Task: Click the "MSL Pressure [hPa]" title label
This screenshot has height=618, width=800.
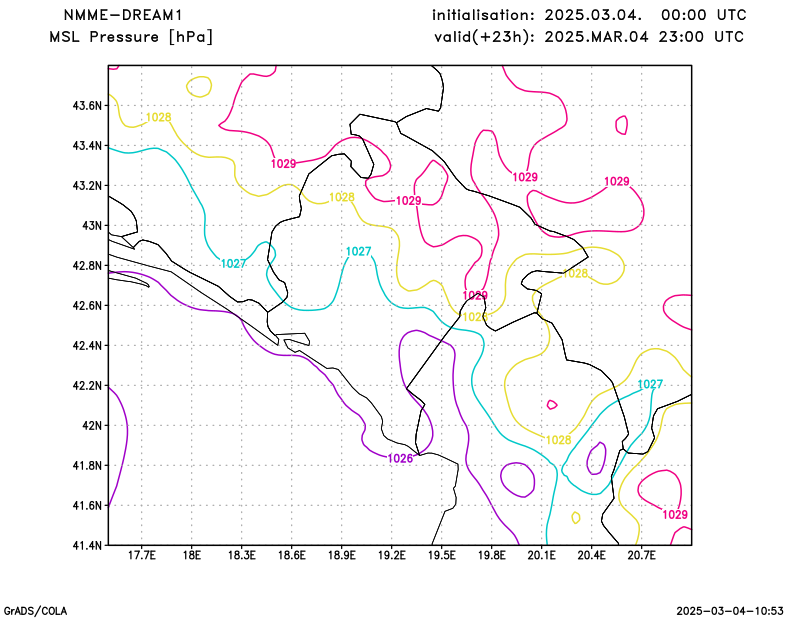Action: (x=131, y=37)
